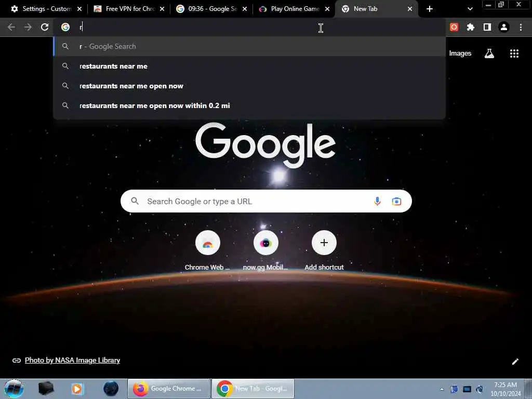This screenshot has width=532, height=399.
Task: Open Chrome's three-dot menu
Action: (x=521, y=27)
